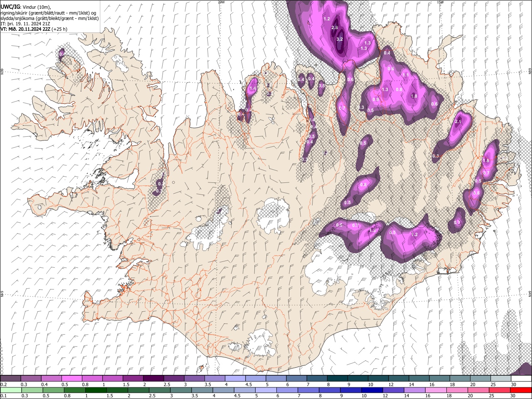The height and width of the screenshot is (399, 532).
Task: Click the snow legend number 12
Action: pos(391,384)
